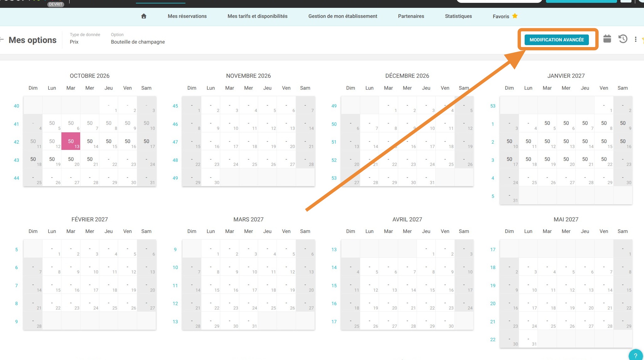This screenshot has height=360, width=644.
Task: Open the Option Bouteille de champagne selector
Action: pyautogui.click(x=138, y=39)
